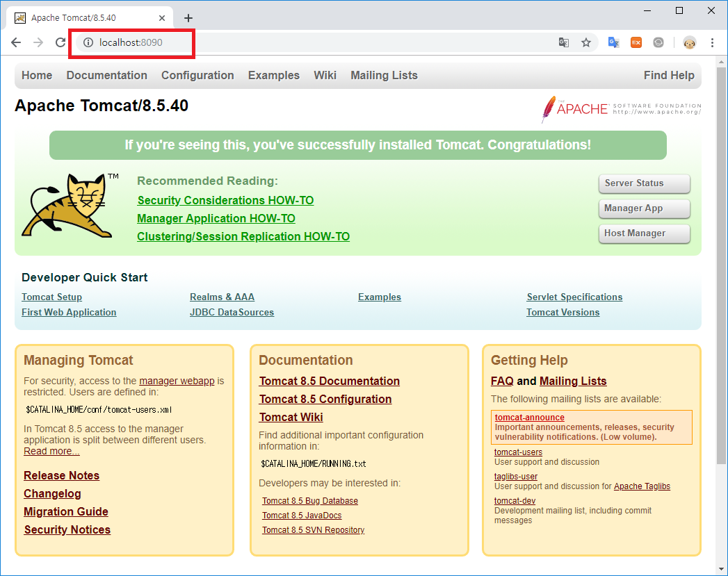Open Mailing Lists in the navigation bar
Viewport: 728px width, 576px height.
point(384,75)
